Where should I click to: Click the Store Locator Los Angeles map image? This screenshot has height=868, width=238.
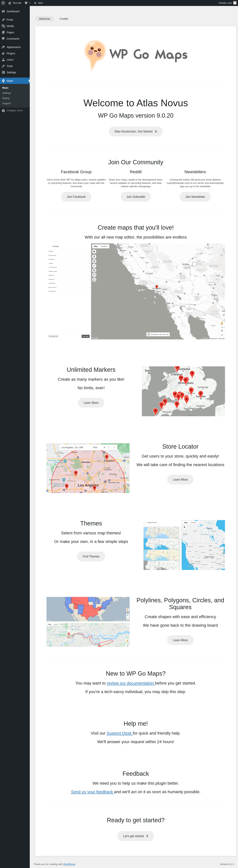88,468
